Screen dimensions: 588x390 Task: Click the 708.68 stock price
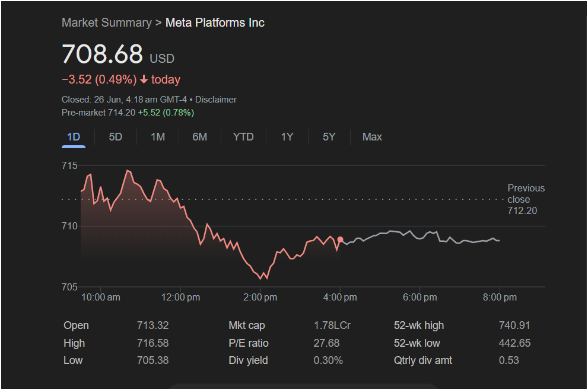click(103, 53)
